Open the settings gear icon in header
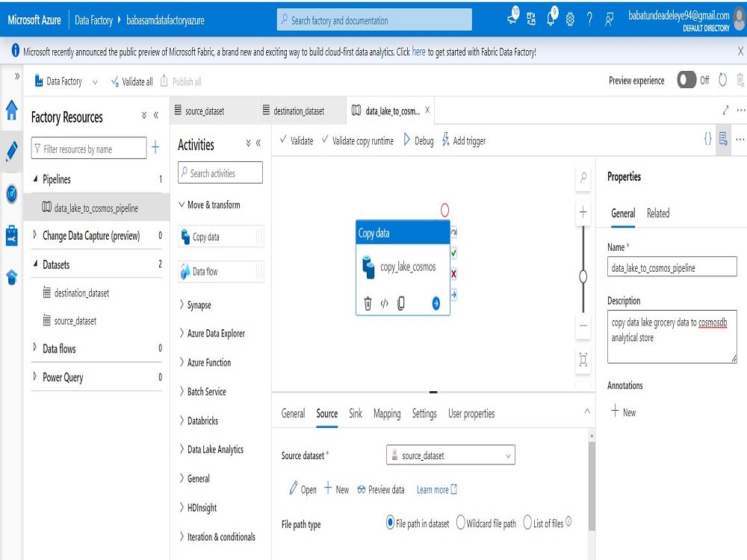747x560 pixels. 570,19
